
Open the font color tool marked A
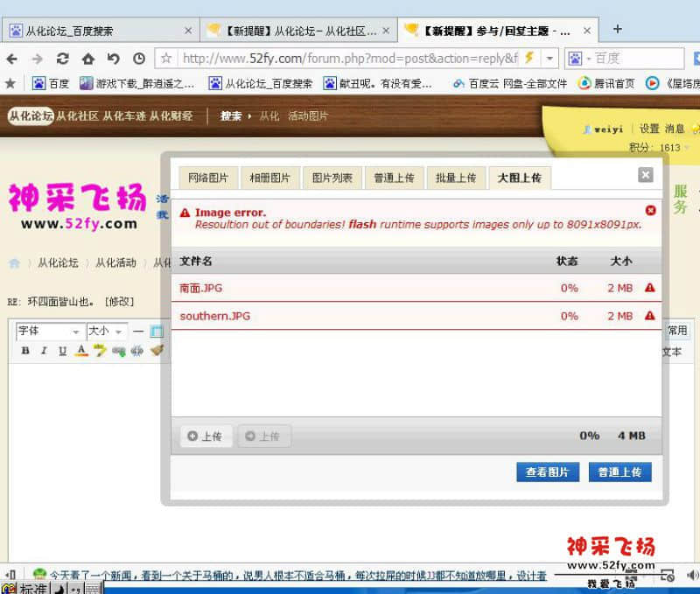click(x=81, y=350)
